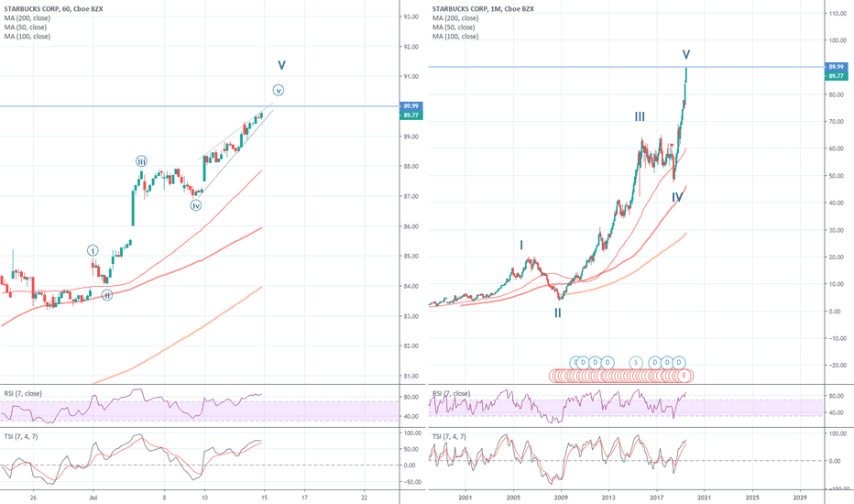The width and height of the screenshot is (854, 504).
Task: Click blue 89.99 price label on hourly chart
Action: click(411, 105)
